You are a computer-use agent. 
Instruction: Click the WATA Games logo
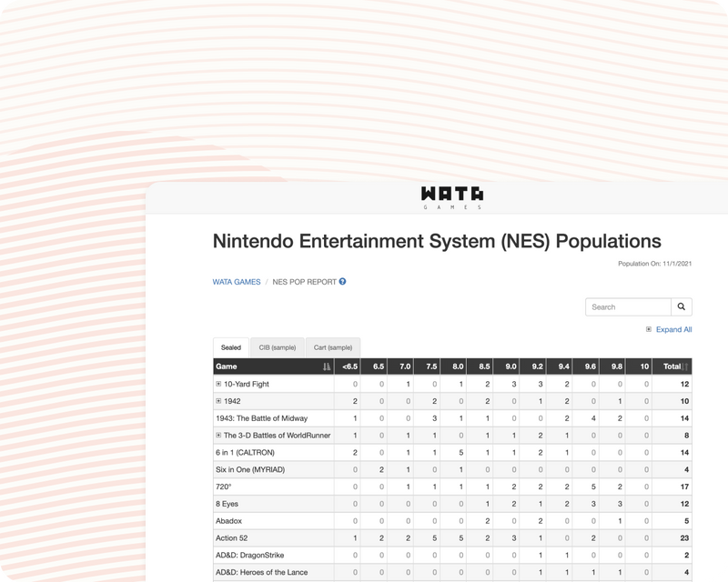tap(452, 197)
